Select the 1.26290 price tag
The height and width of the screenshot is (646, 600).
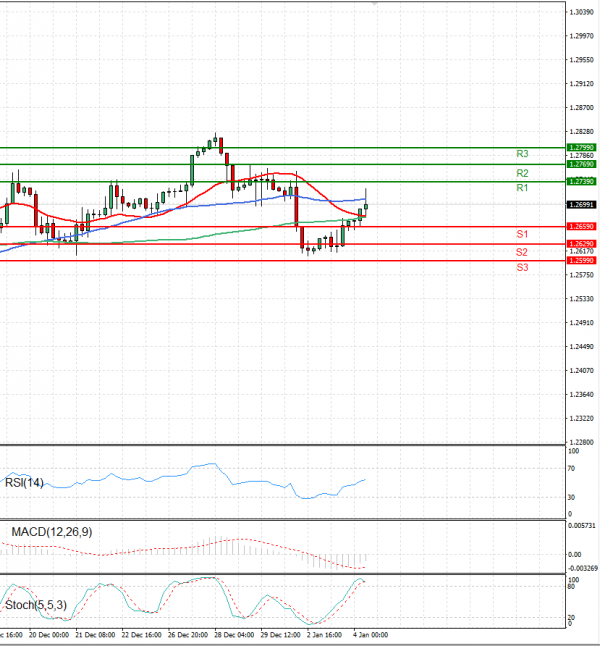click(x=581, y=244)
